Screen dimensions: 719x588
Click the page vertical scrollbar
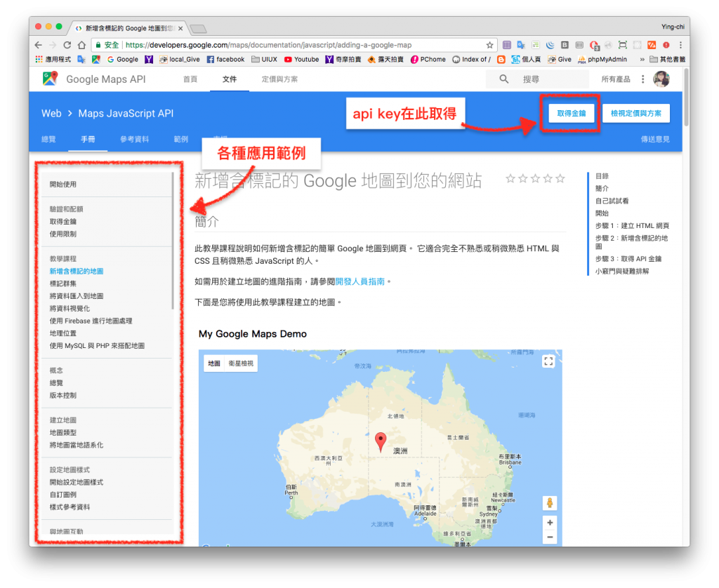click(686, 97)
